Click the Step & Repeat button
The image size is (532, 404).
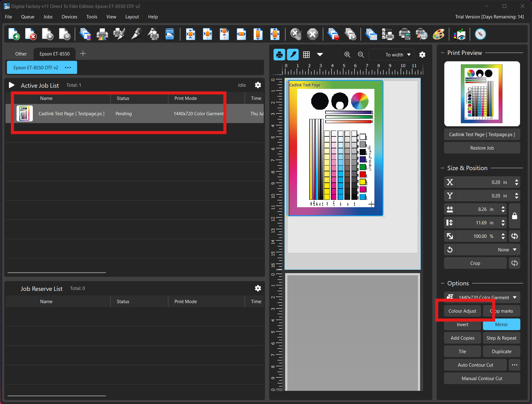[501, 338]
